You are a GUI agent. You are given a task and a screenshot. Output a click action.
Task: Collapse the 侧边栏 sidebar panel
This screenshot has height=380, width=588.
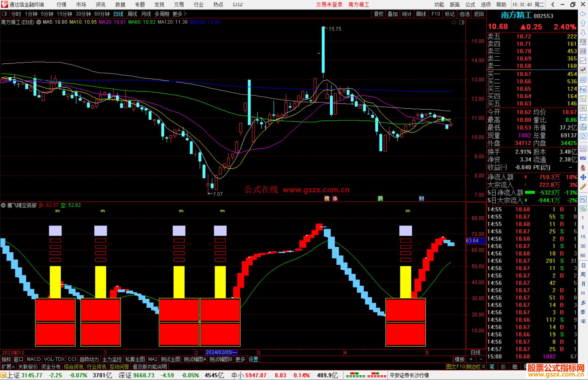tap(476, 367)
